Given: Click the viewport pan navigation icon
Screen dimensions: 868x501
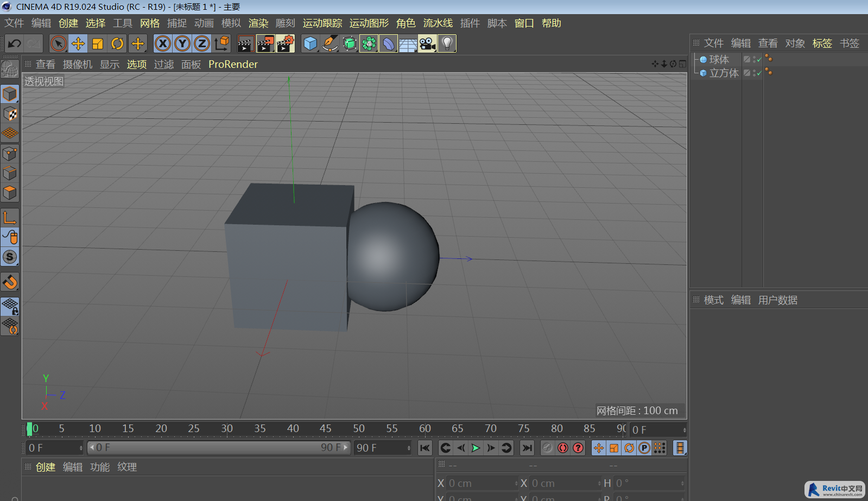Looking at the screenshot, I should 655,64.
